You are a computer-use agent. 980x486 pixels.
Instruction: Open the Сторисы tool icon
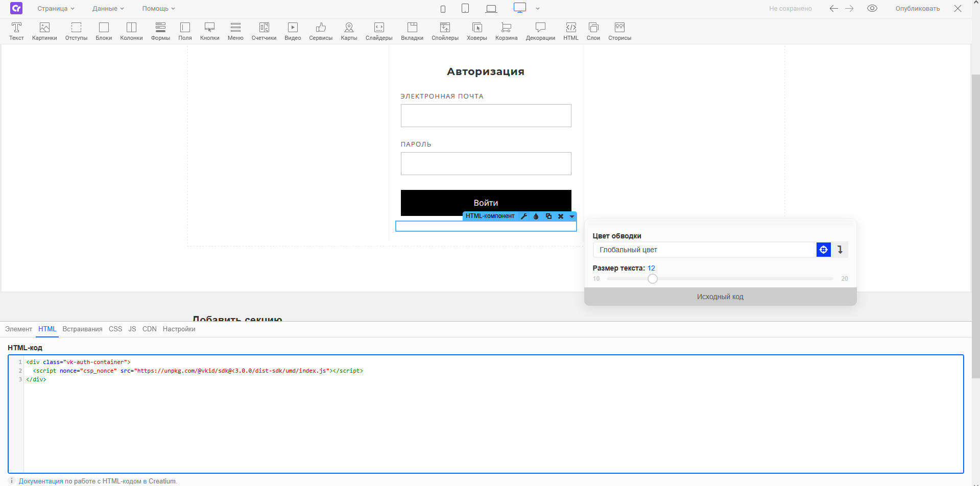(x=619, y=31)
